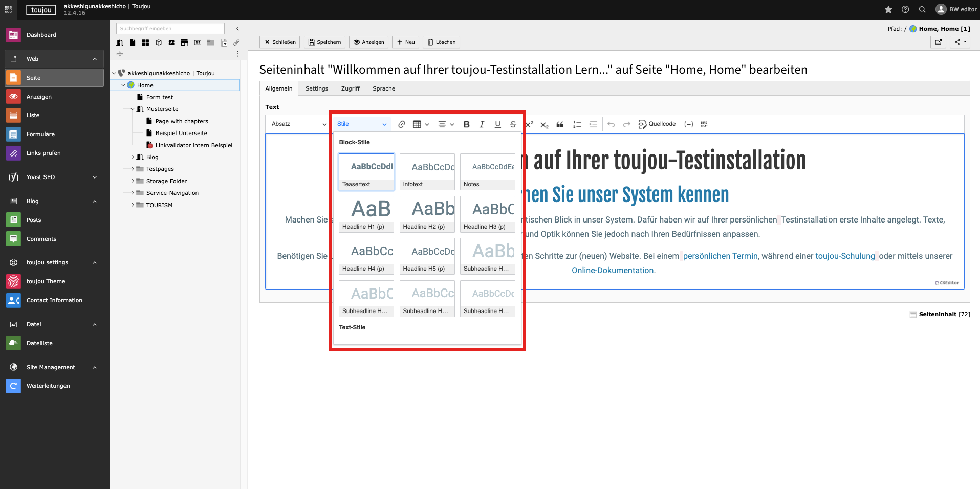Expand the Blog page tree node
The height and width of the screenshot is (489, 980).
(133, 157)
